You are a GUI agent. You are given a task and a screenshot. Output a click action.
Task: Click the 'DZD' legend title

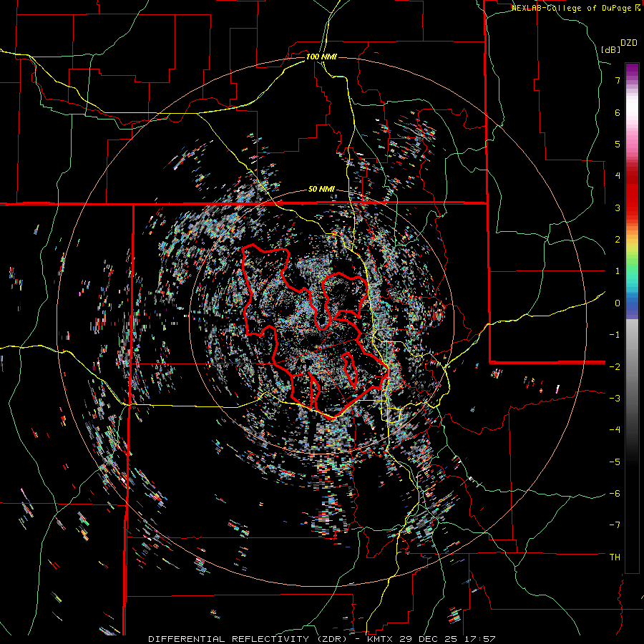tap(629, 43)
